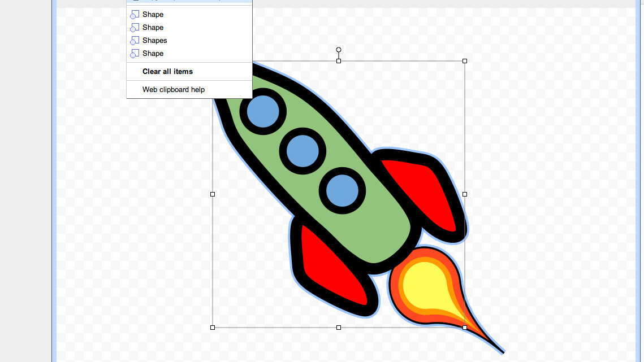Click the bottom-right resize handle

click(x=465, y=327)
